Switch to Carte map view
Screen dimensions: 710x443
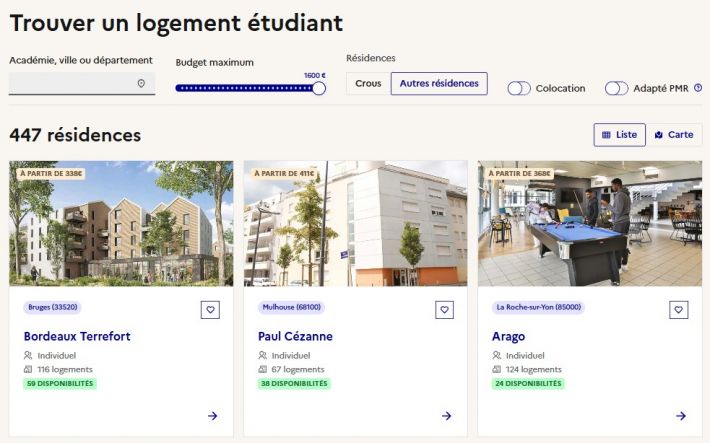pyautogui.click(x=674, y=135)
